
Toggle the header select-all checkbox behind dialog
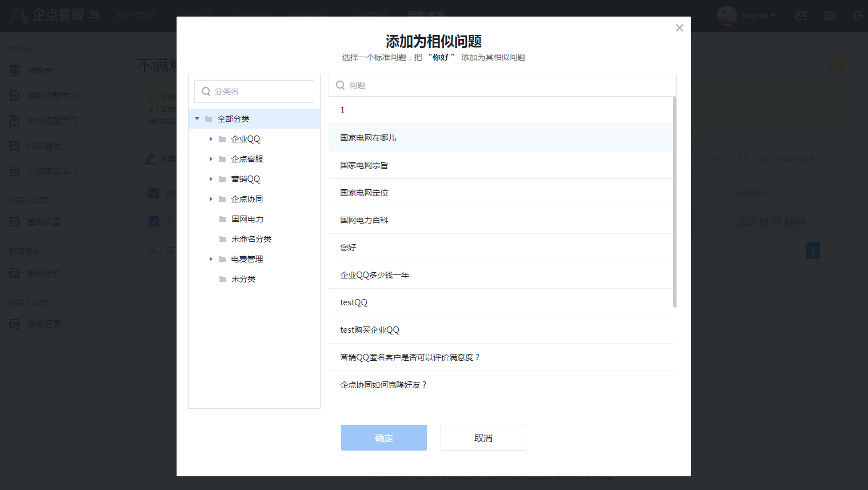[x=154, y=193]
